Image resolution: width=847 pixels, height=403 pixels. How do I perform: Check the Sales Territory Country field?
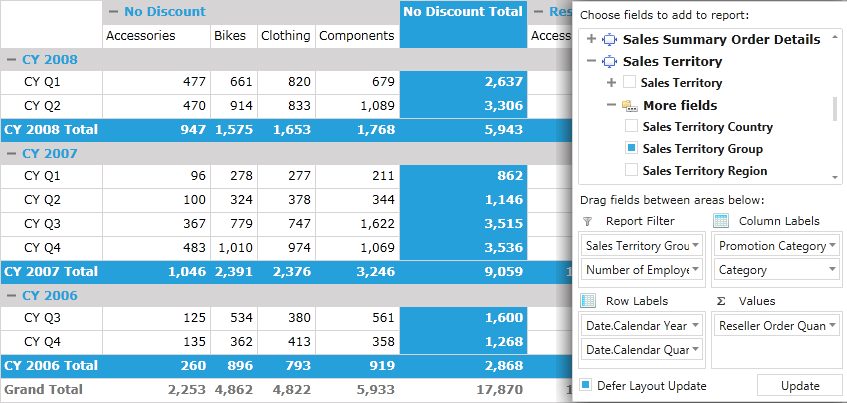click(x=631, y=126)
